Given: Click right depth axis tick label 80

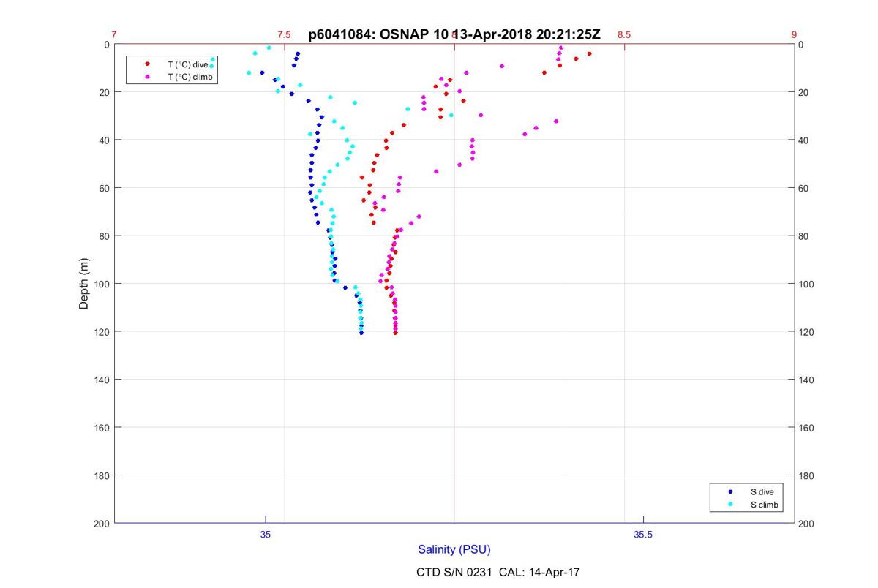Looking at the screenshot, I should click(804, 236).
